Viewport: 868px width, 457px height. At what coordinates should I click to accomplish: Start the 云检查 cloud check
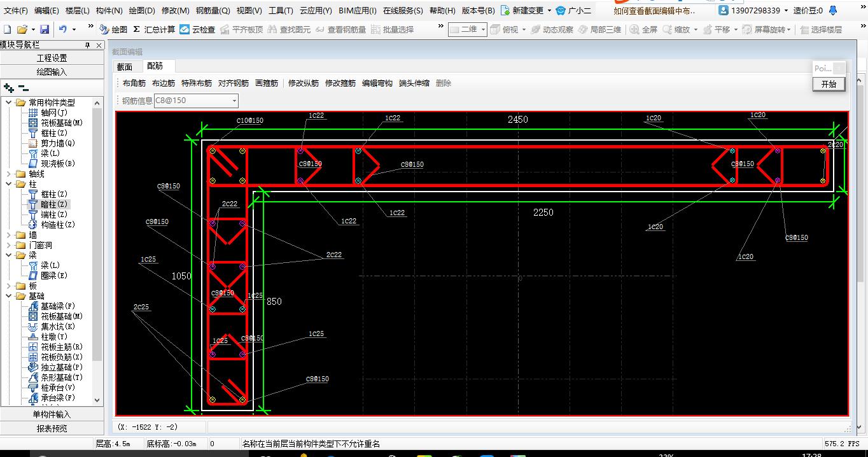click(197, 29)
